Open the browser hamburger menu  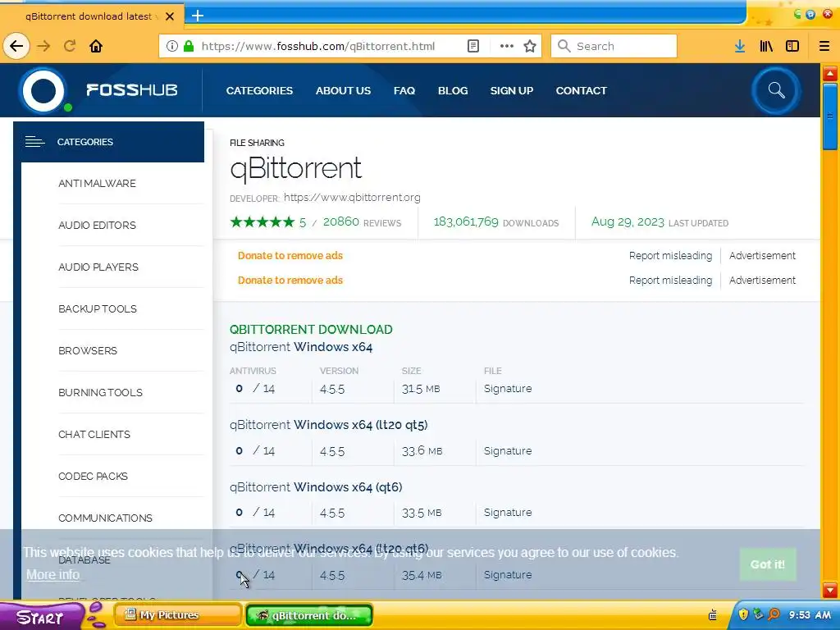point(824,46)
